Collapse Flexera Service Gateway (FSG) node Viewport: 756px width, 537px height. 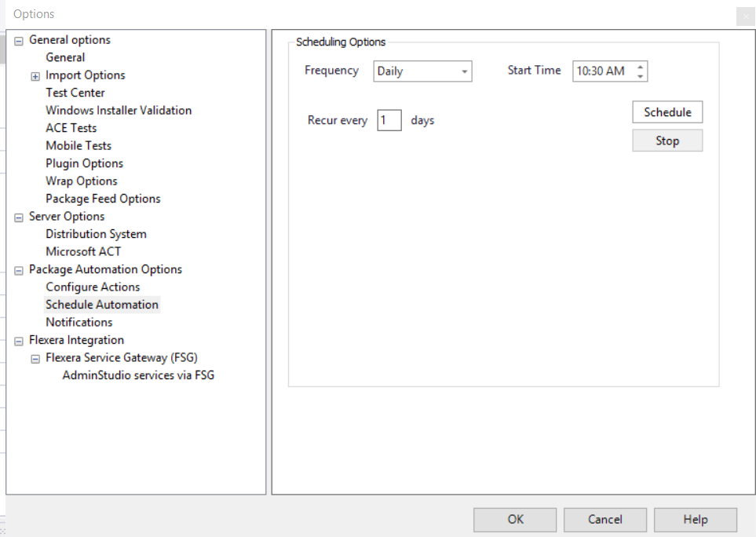[35, 359]
